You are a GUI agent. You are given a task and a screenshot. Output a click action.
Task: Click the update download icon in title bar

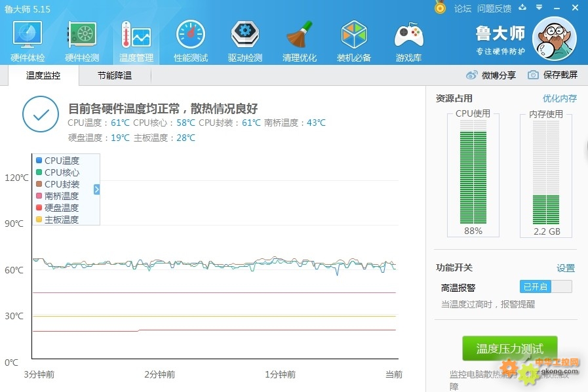(x=522, y=7)
